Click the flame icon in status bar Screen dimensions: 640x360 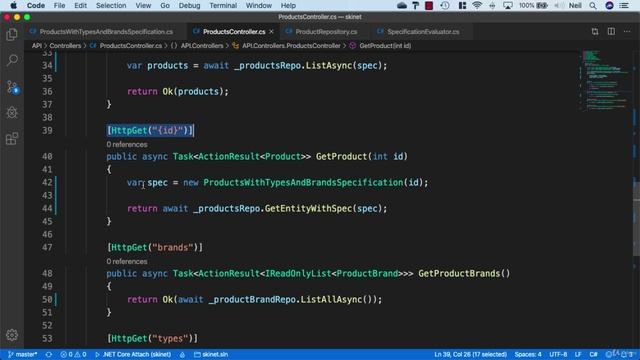click(182, 354)
